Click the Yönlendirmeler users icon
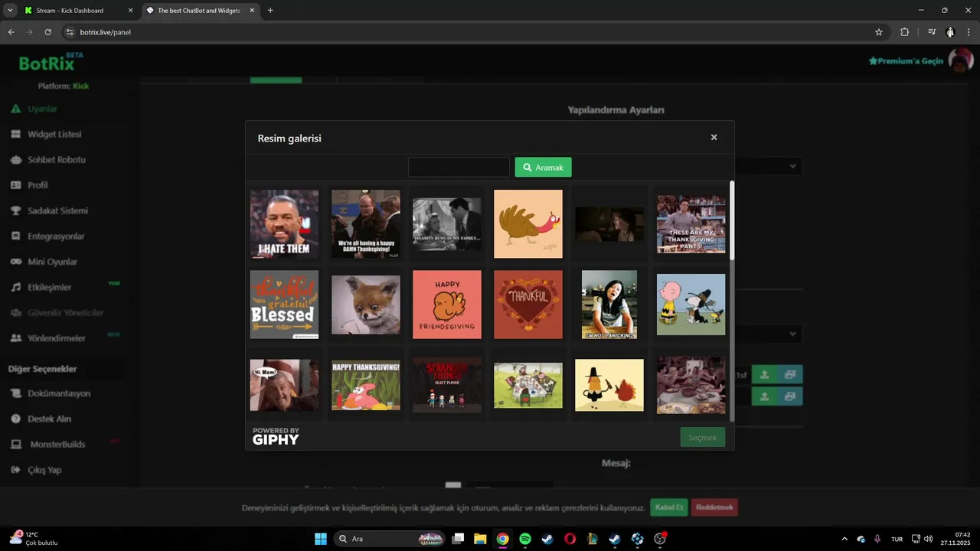Screen dimensions: 980x551 click(x=15, y=337)
